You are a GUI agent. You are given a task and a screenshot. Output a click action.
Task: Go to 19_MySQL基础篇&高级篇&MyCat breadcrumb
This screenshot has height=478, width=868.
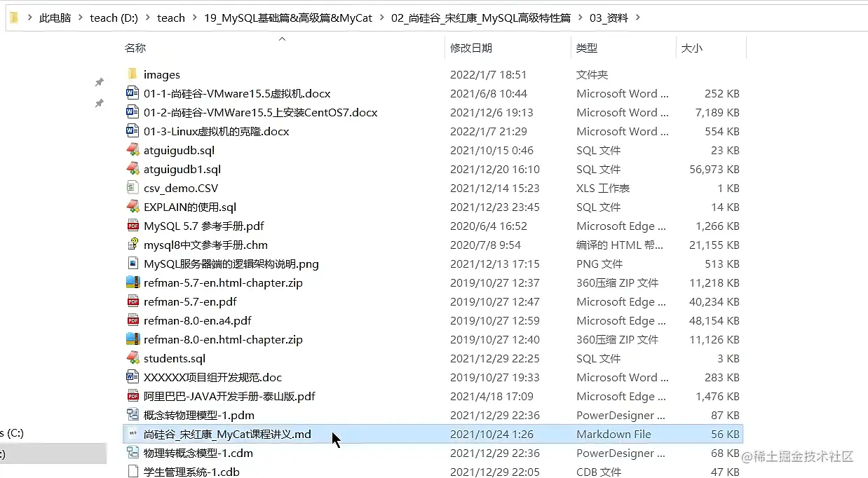(x=288, y=18)
